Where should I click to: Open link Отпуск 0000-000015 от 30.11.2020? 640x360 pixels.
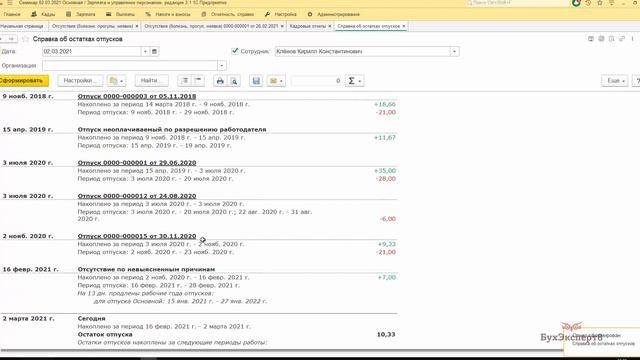(x=137, y=236)
